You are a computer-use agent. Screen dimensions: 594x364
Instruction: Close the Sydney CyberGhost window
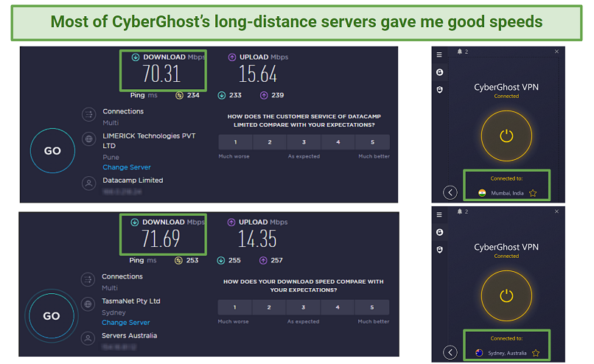(x=556, y=211)
